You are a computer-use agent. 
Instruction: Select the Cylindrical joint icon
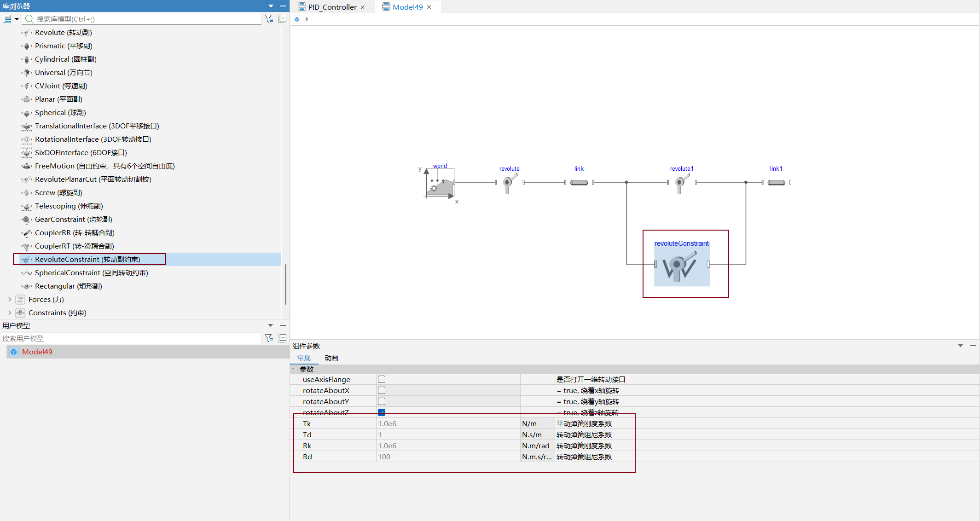coord(27,59)
